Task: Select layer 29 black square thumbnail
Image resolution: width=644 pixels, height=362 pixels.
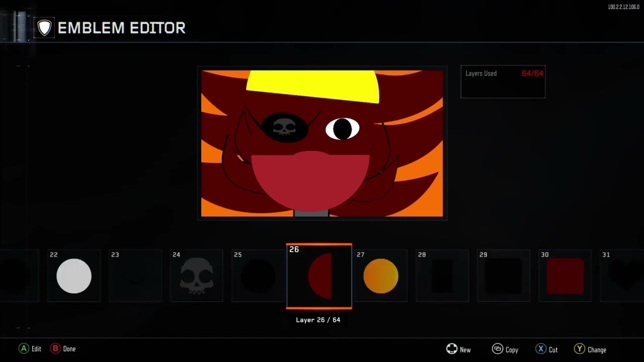Action: (504, 276)
